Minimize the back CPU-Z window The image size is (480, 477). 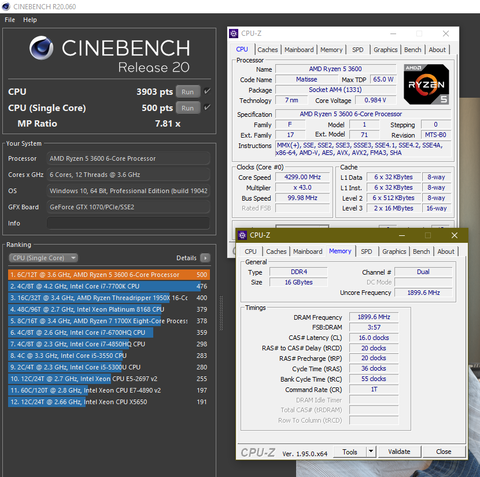tap(393, 34)
